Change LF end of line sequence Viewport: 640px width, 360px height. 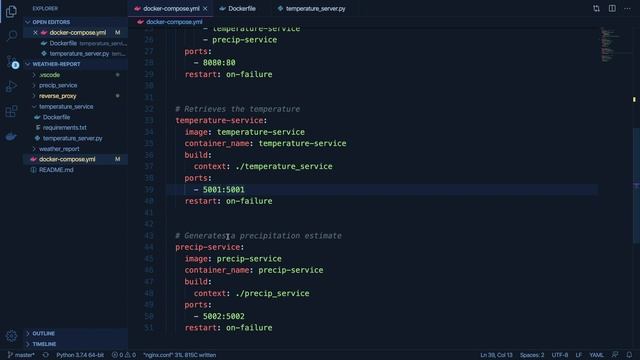coord(578,355)
